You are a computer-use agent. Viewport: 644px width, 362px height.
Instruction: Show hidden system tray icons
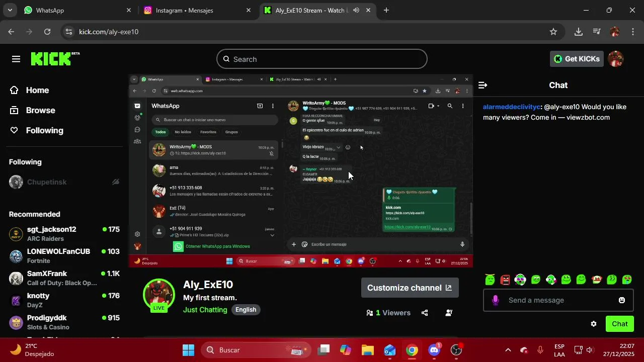508,350
